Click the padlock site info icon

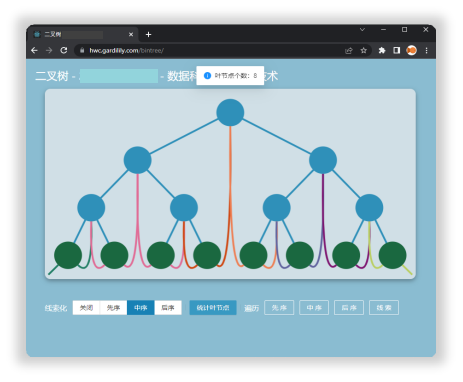[x=82, y=50]
